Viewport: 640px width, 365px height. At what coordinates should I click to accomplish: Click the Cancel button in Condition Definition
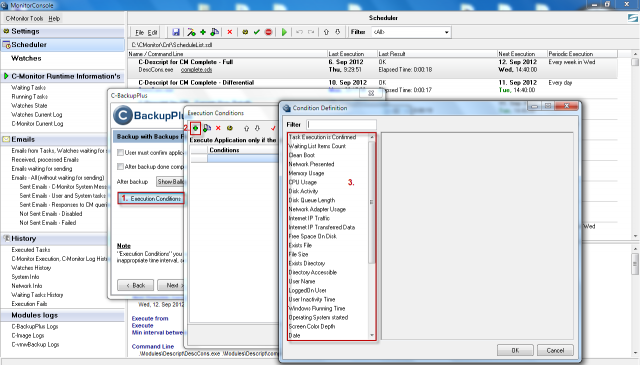pyautogui.click(x=555, y=350)
